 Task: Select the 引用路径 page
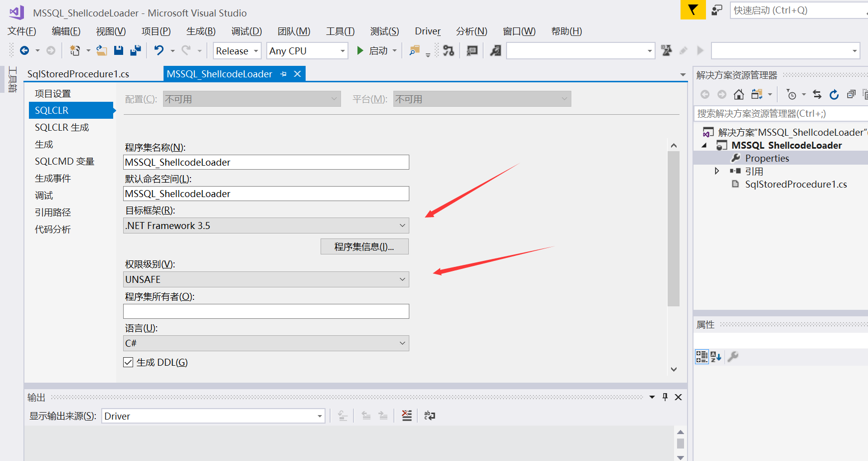53,212
